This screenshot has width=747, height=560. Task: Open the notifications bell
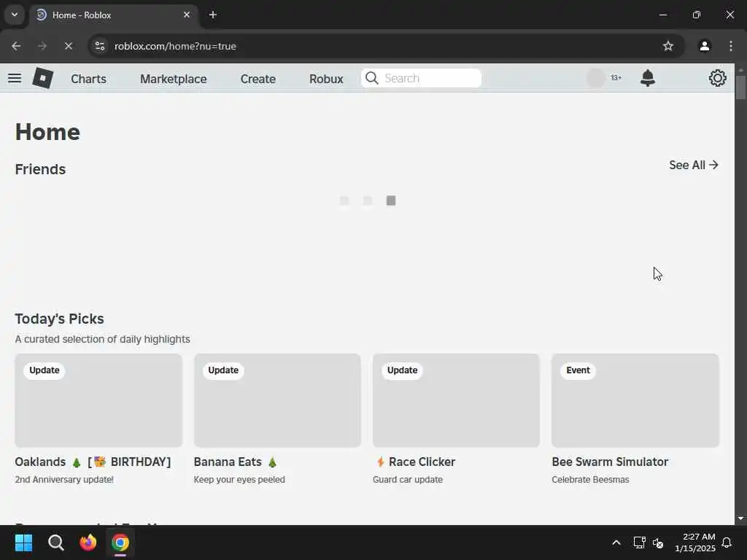[x=648, y=78]
